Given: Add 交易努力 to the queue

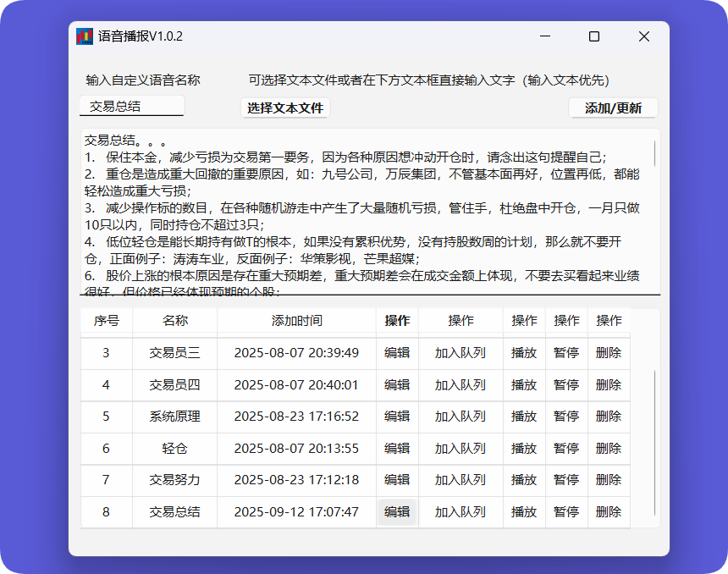Looking at the screenshot, I should coord(461,480).
